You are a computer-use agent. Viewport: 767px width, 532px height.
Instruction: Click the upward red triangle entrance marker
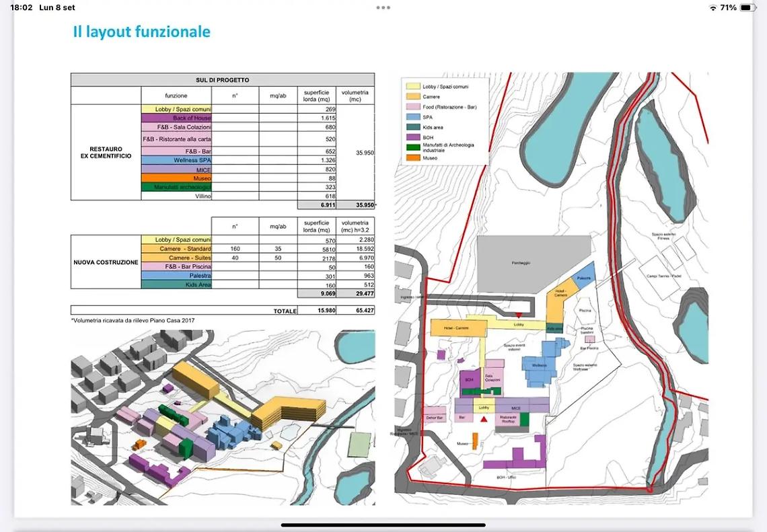484,420
